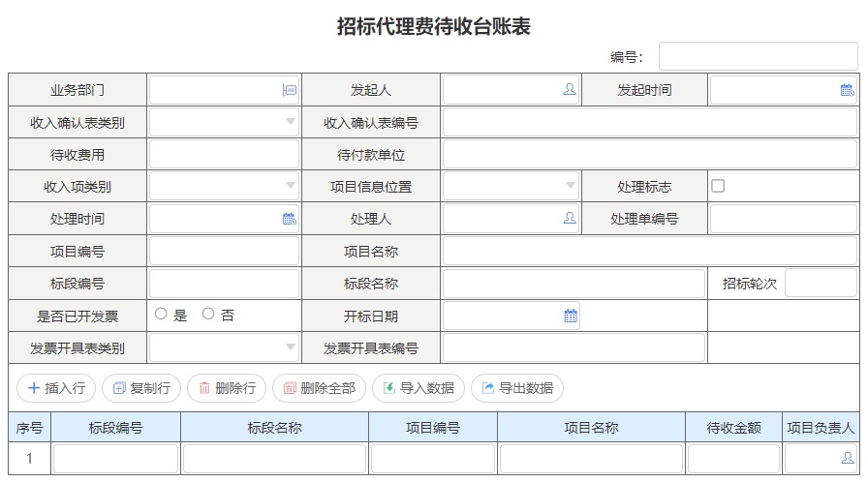Open the calendar icon for 开标日期
This screenshot has width=868, height=482.
(x=571, y=316)
